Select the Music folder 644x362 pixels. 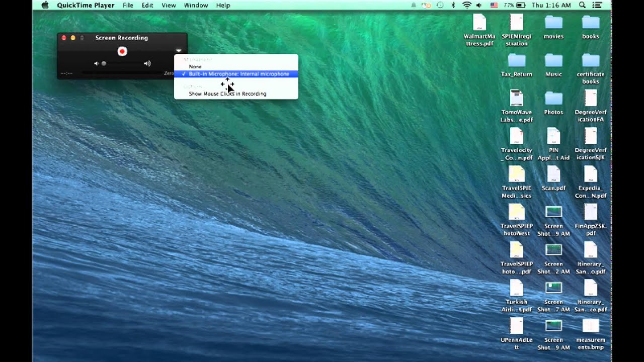[553, 65]
